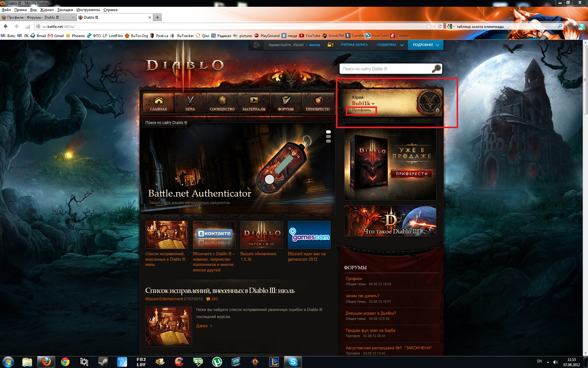The height and width of the screenshot is (368, 588).
Task: Click the Battle.net logo in top bar
Action: click(257, 45)
